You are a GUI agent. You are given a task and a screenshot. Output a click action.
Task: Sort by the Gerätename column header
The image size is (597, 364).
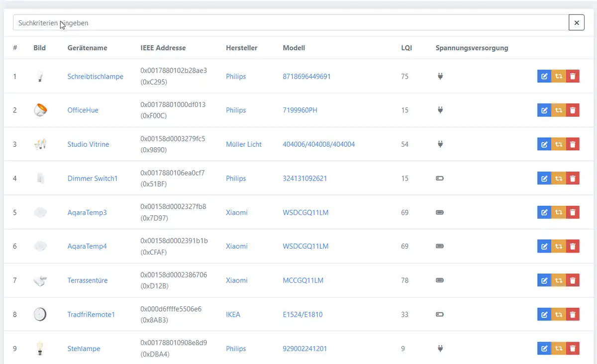(87, 48)
